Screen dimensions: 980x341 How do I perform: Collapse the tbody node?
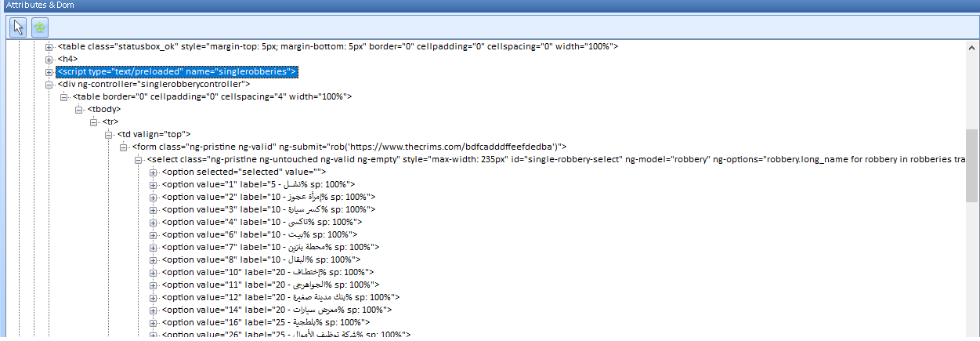[79, 109]
